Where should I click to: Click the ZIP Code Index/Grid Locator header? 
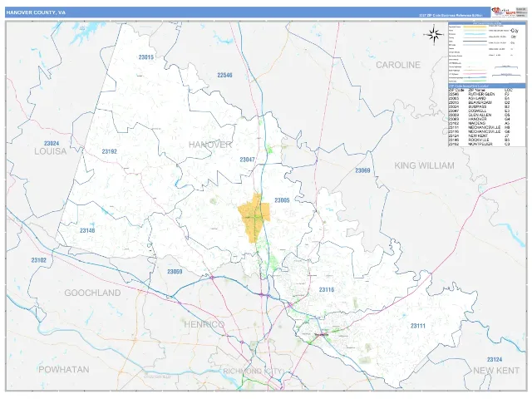point(486,86)
